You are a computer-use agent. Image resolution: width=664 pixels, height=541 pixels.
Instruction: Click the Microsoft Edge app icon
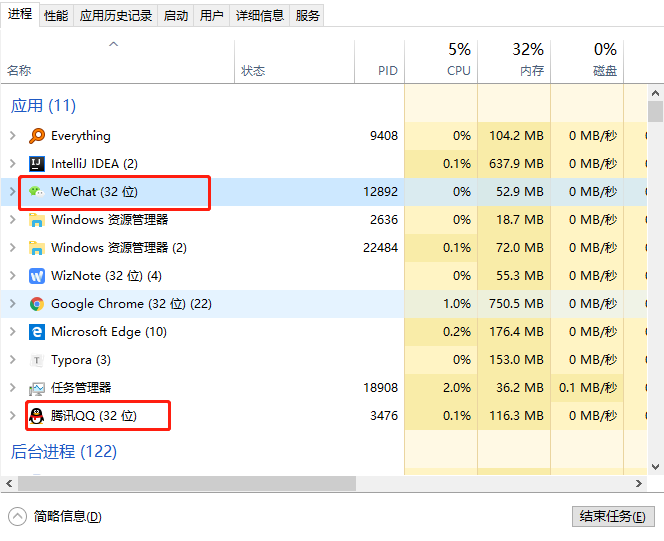[37, 332]
